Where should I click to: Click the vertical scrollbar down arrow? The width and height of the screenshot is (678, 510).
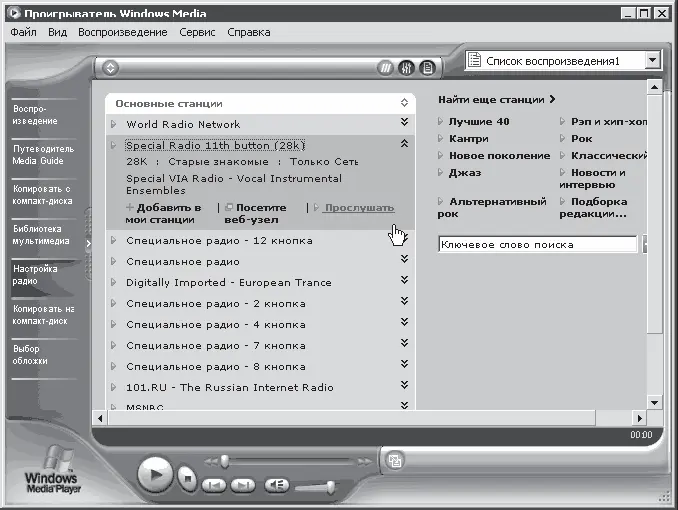(x=654, y=403)
